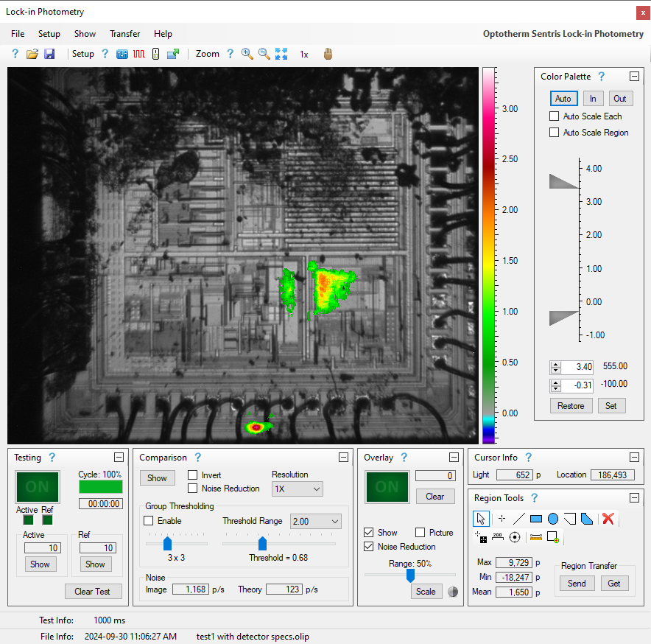
Task: Select the line region tool
Action: (x=518, y=519)
